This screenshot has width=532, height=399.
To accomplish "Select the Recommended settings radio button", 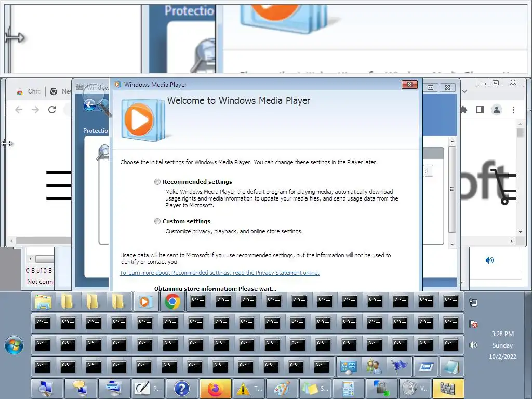I will [x=157, y=182].
